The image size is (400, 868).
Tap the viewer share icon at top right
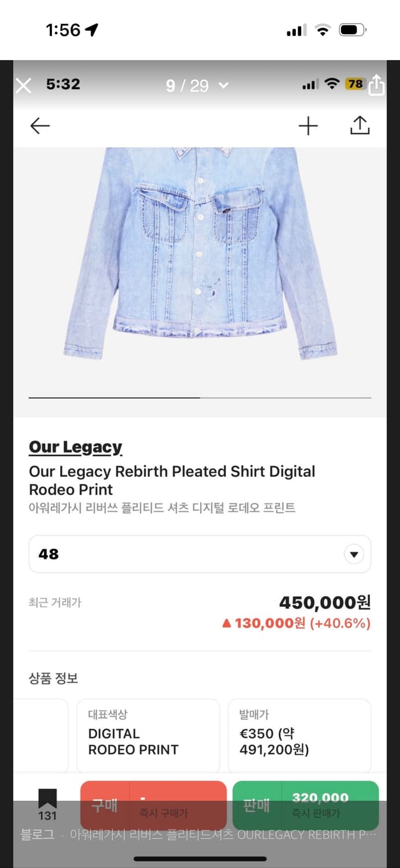click(x=376, y=84)
